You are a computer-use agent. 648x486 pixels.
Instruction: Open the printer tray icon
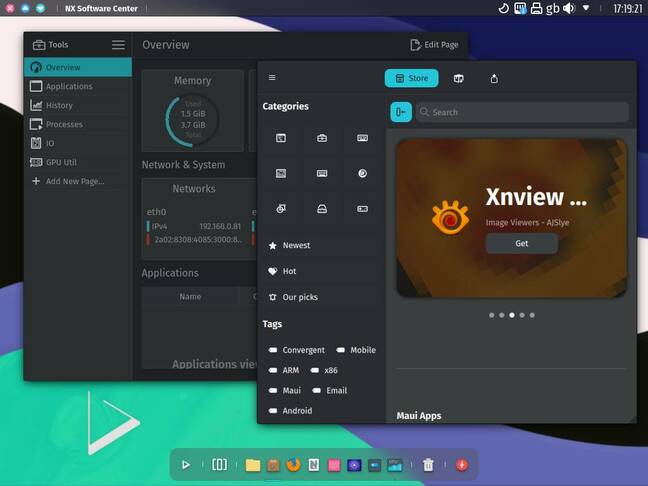(536, 8)
